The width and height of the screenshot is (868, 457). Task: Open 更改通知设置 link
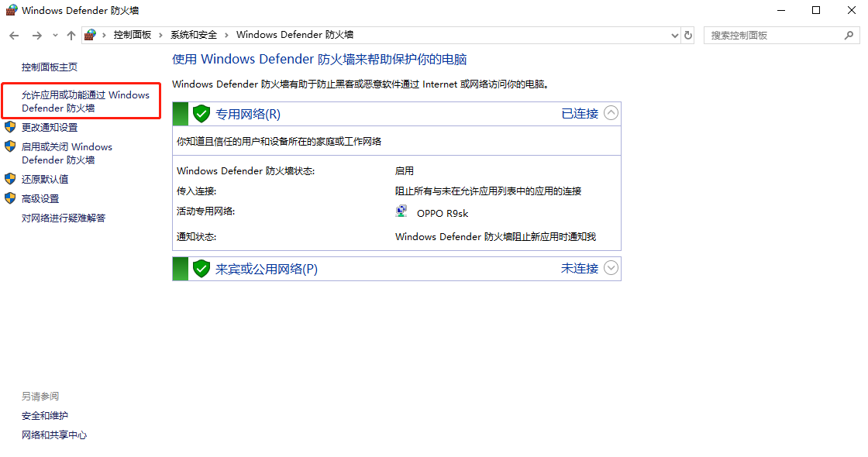coord(50,127)
